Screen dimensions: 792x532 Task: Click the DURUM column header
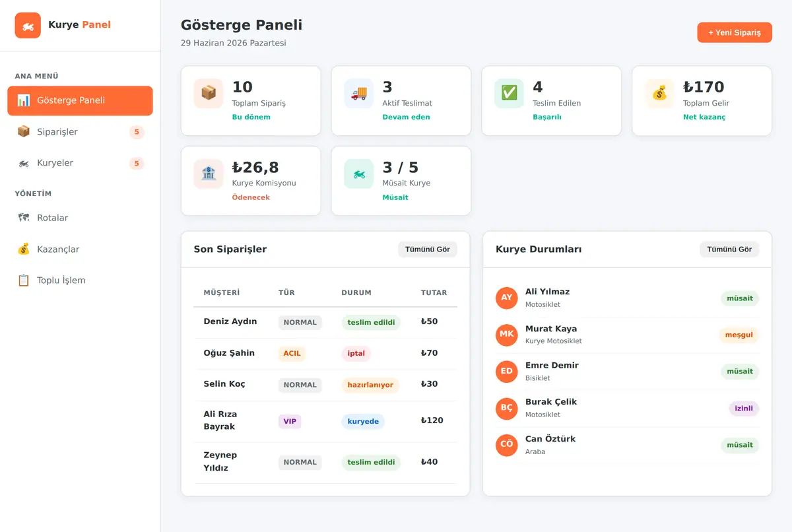click(356, 292)
